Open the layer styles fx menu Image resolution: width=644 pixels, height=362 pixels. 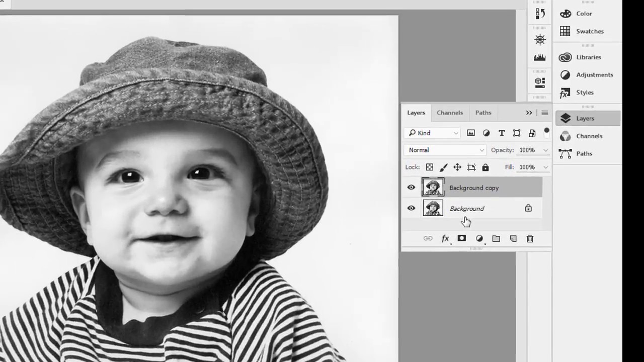coord(445,238)
